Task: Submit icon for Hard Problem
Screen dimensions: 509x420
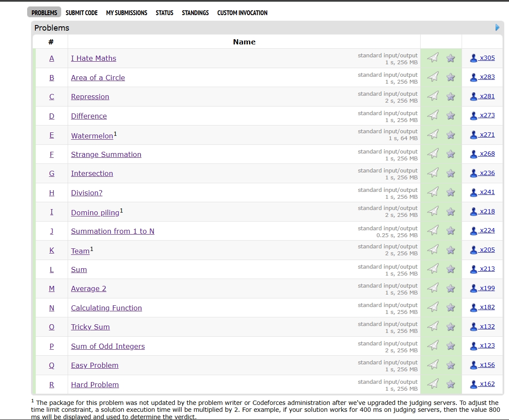Action: tap(433, 384)
